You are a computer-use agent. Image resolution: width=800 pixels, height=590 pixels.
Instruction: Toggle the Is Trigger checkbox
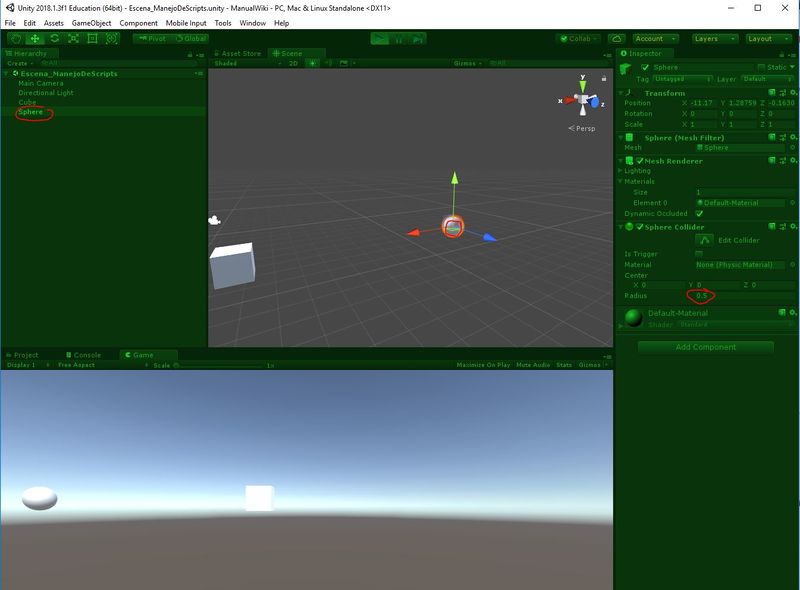(x=699, y=254)
